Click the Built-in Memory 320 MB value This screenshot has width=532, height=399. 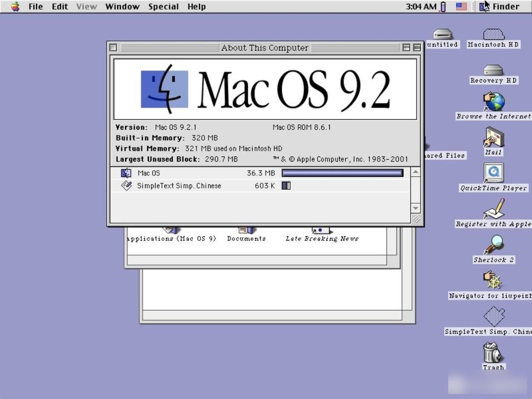204,138
